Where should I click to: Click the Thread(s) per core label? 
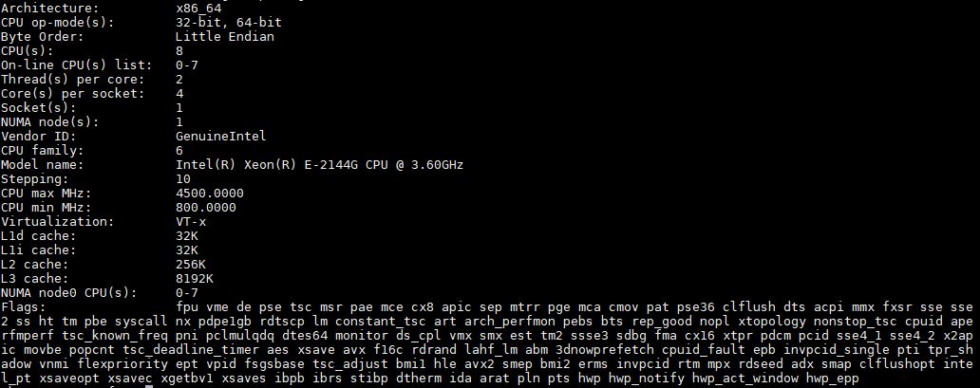[x=72, y=80]
